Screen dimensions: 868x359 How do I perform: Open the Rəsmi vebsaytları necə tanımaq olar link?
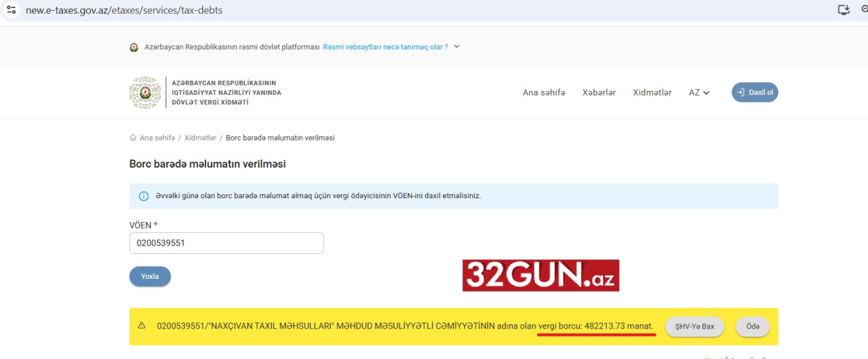point(385,47)
